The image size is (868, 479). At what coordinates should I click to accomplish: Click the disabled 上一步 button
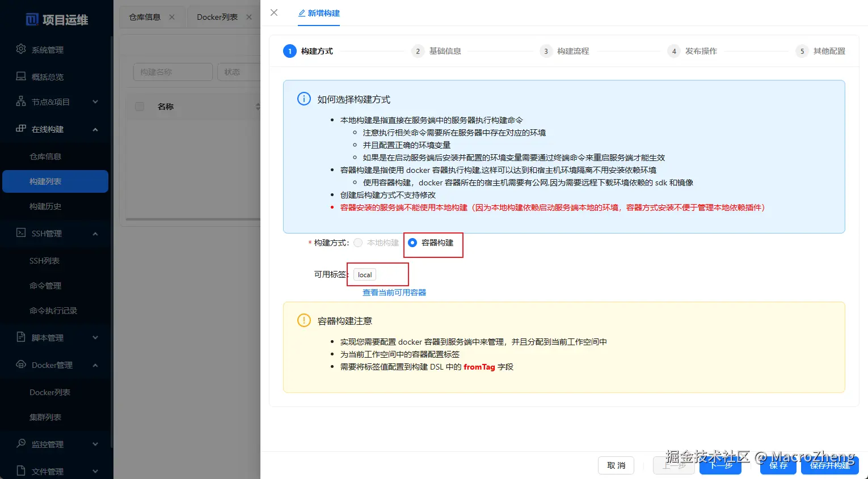[674, 465]
